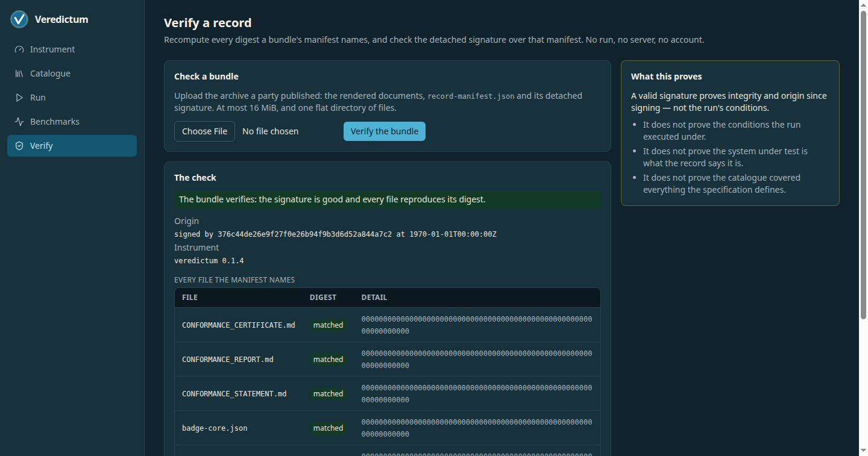Viewport: 868px width, 456px height.
Task: Click the digest detail for badge-core.json
Action: (477, 428)
